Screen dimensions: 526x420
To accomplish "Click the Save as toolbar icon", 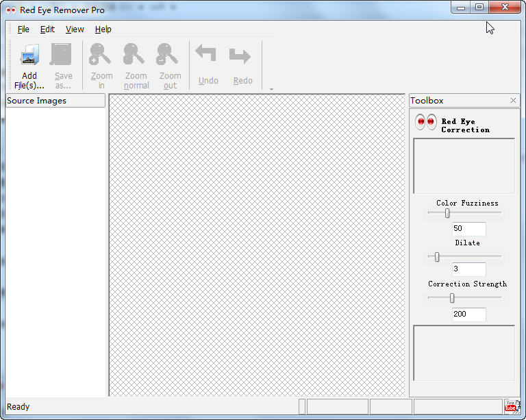I will tap(61, 54).
